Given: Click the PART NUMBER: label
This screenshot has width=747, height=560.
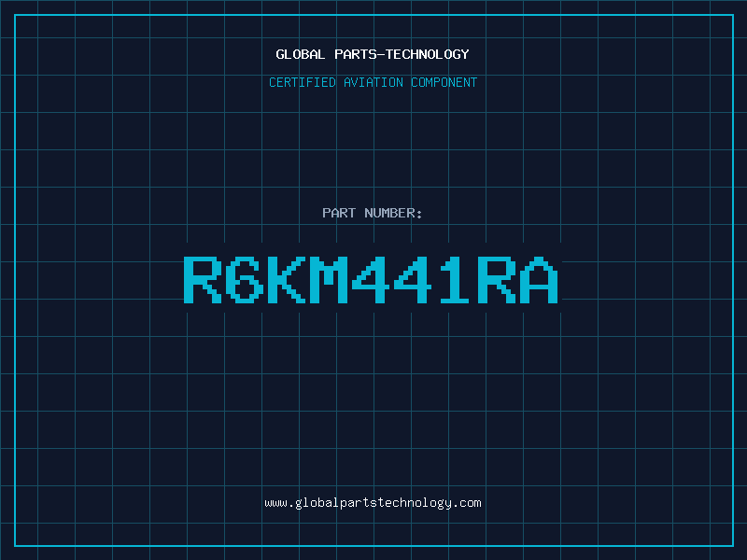Looking at the screenshot, I should 373,213.
